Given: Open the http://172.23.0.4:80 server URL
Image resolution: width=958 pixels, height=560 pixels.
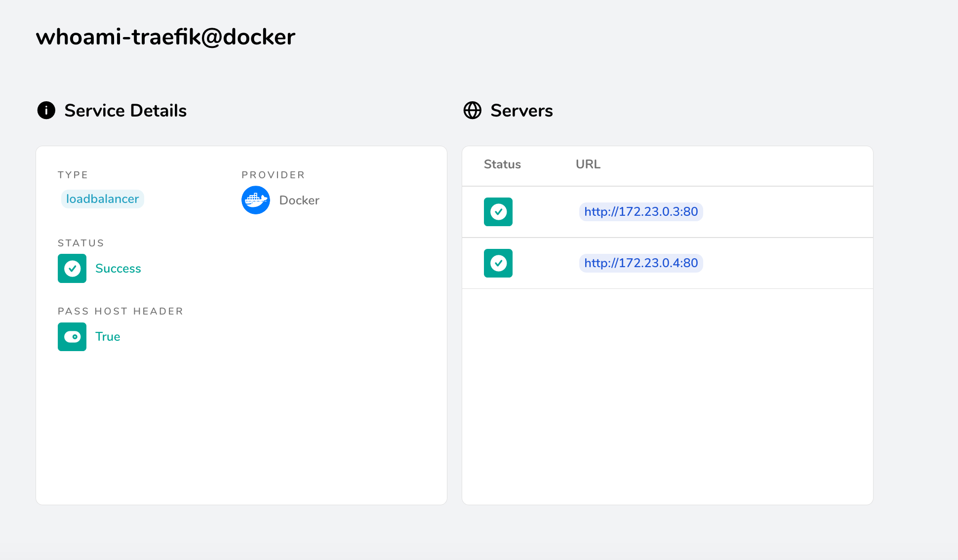Looking at the screenshot, I should click(x=640, y=263).
